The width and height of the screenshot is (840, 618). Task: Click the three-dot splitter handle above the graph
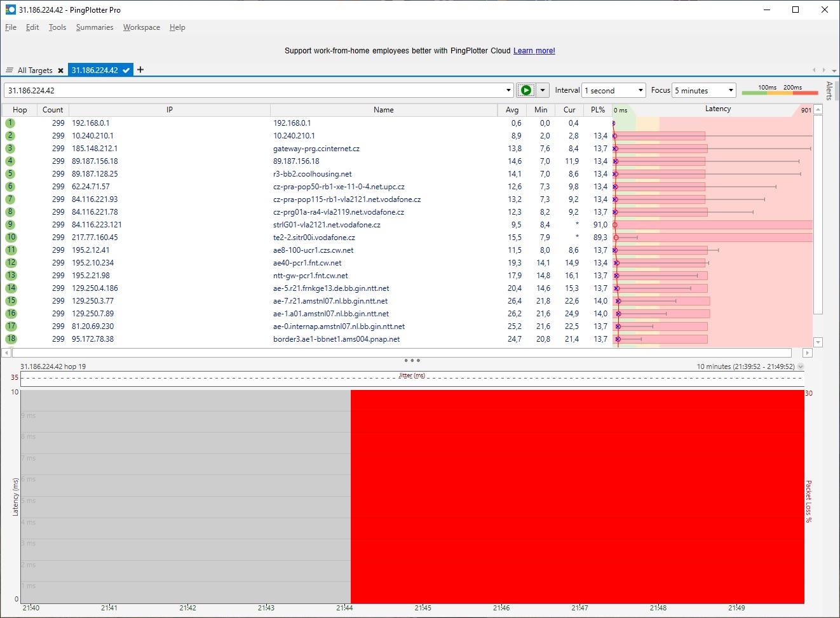click(412, 360)
